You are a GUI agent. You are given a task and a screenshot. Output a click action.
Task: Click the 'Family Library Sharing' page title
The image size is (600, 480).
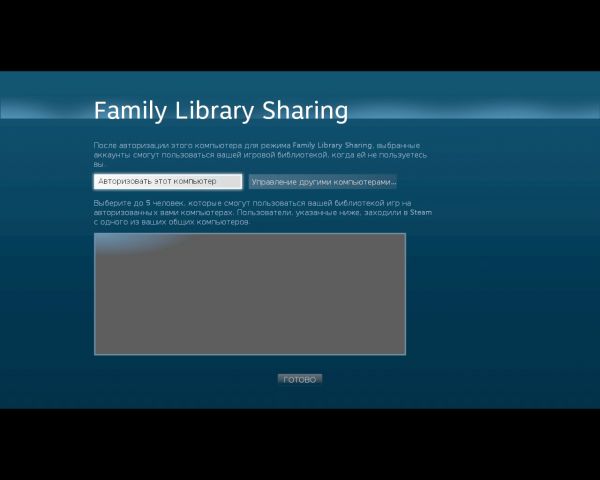click(x=221, y=110)
